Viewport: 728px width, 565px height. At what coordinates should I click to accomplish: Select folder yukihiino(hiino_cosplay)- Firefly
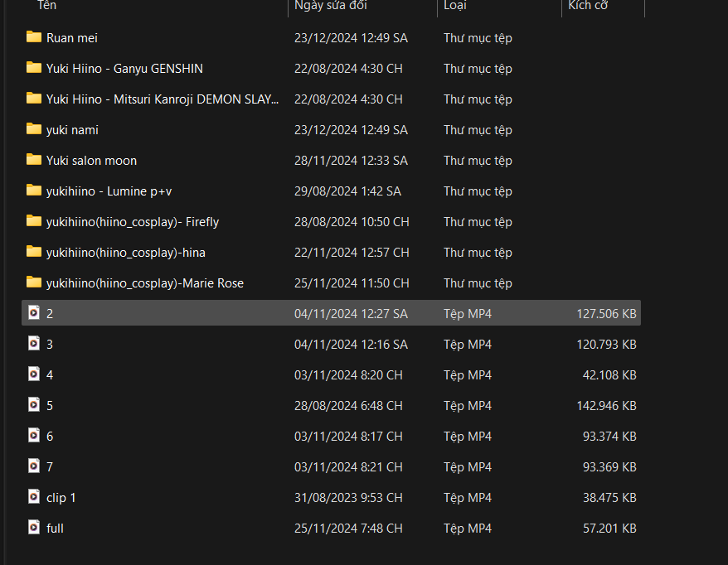click(133, 221)
